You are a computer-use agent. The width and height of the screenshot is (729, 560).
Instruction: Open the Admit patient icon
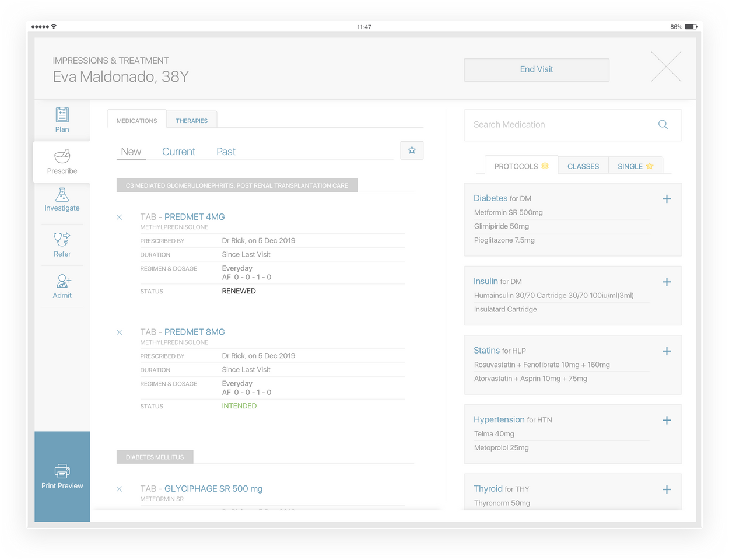63,281
